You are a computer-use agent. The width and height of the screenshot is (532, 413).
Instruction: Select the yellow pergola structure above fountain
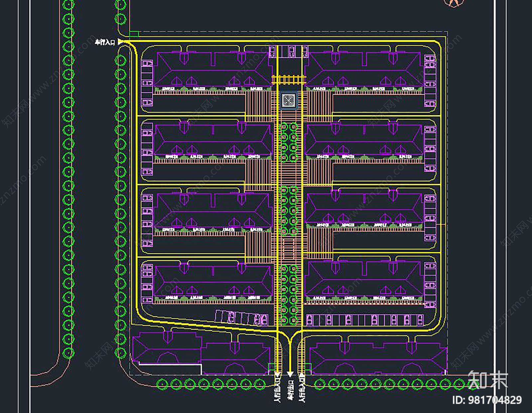(289, 80)
